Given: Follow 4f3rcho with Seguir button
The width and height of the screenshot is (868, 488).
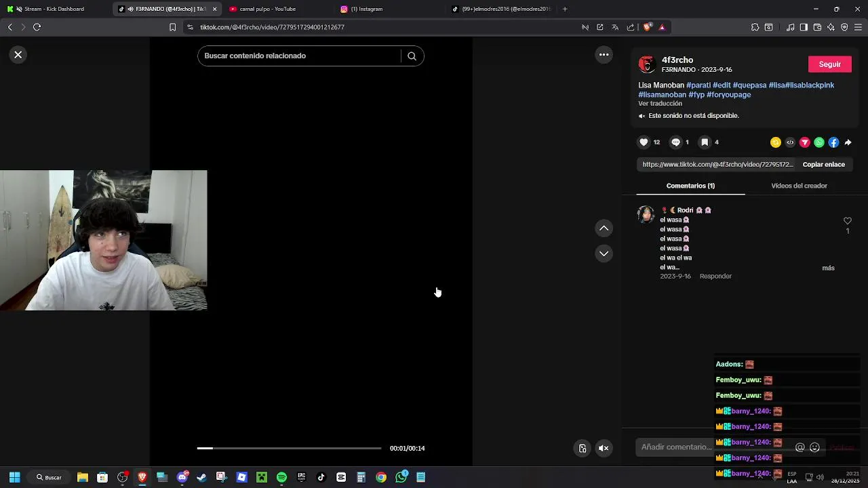Looking at the screenshot, I should [829, 64].
